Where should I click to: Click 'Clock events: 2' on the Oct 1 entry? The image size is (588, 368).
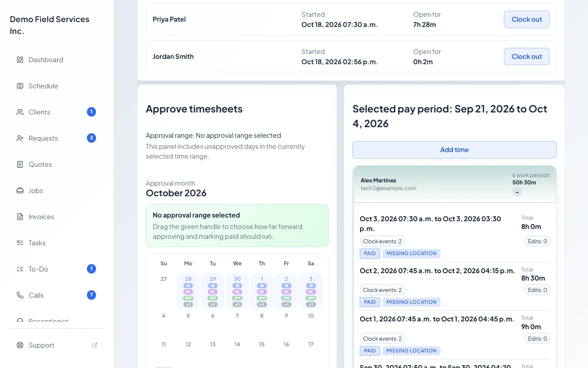tap(382, 339)
